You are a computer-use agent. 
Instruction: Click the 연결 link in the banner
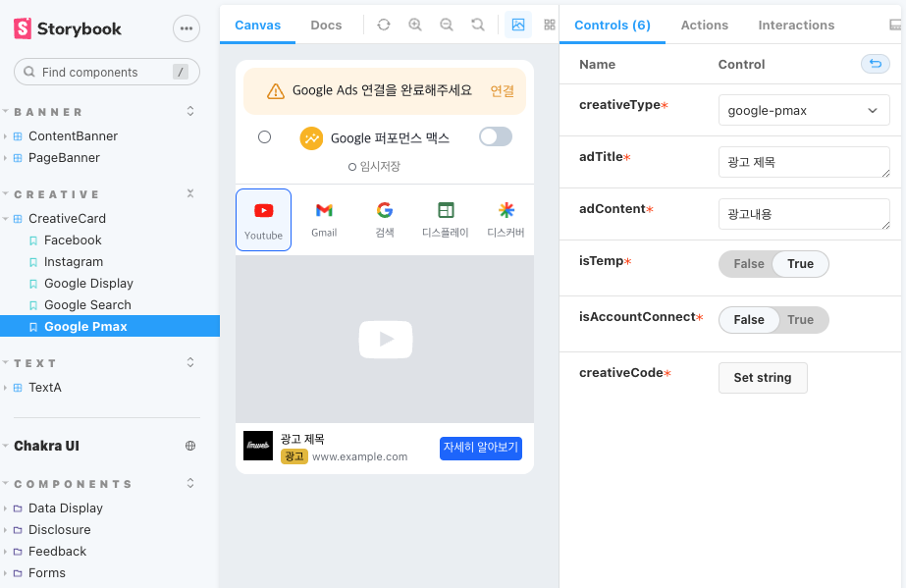pyautogui.click(x=503, y=90)
